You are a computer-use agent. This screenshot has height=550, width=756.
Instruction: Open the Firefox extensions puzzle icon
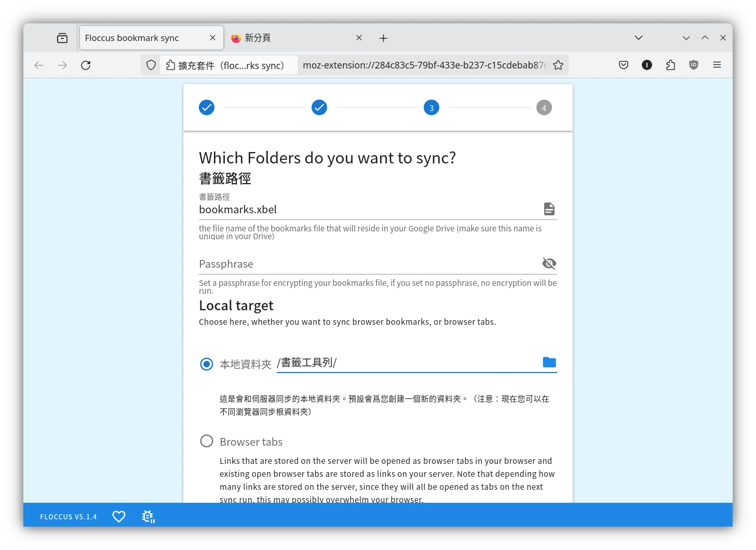coord(670,65)
